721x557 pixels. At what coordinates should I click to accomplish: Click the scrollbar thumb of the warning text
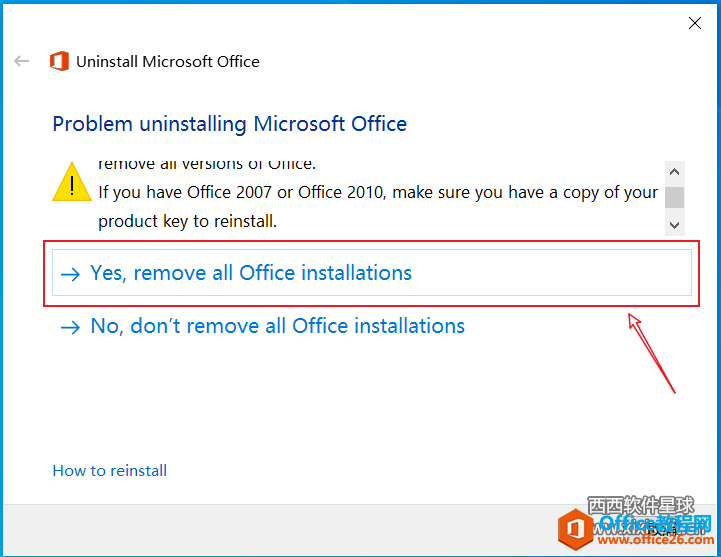pyautogui.click(x=675, y=195)
